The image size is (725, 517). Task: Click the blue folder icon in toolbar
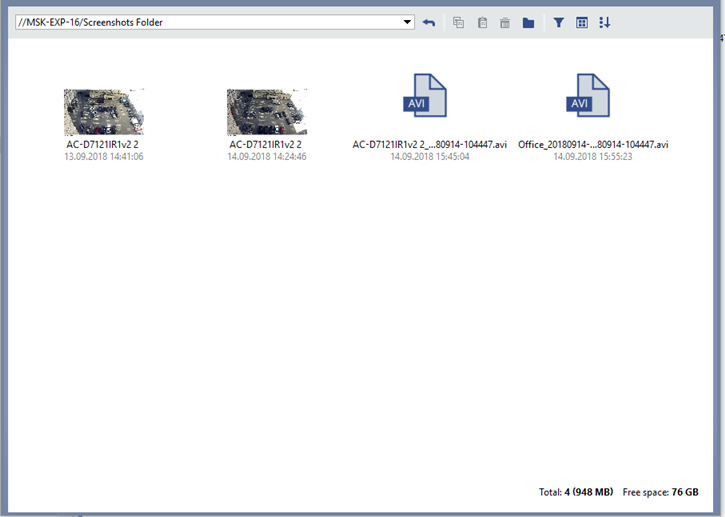528,23
